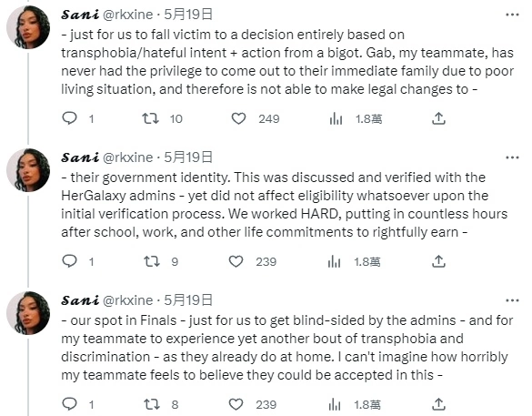Viewport: 532px width, 416px height.
Task: Open more options on the third tweet
Action: pos(512,300)
